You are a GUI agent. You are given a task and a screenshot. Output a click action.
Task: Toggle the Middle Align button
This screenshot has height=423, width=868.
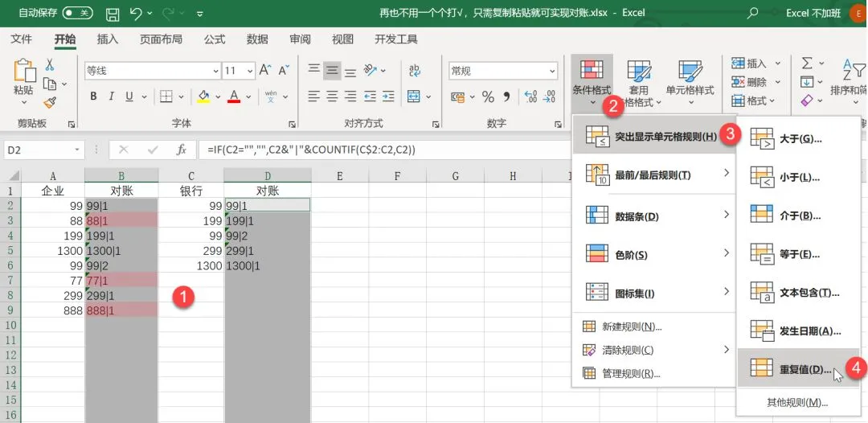point(332,70)
